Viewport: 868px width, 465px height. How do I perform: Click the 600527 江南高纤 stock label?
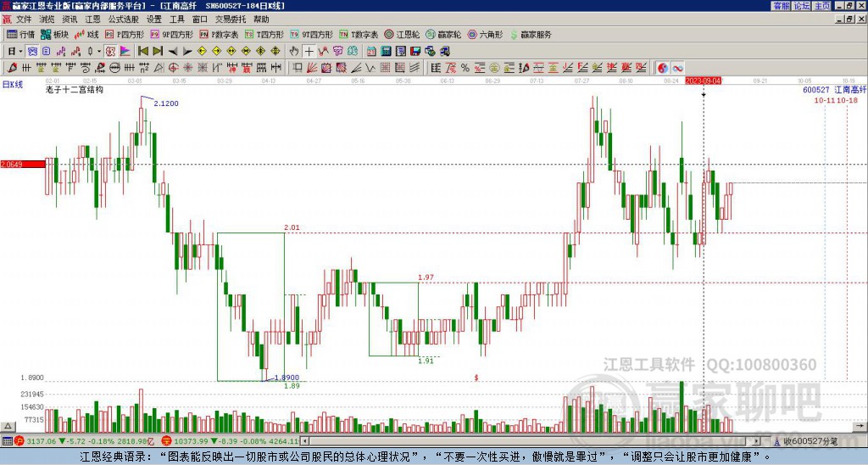[834, 90]
